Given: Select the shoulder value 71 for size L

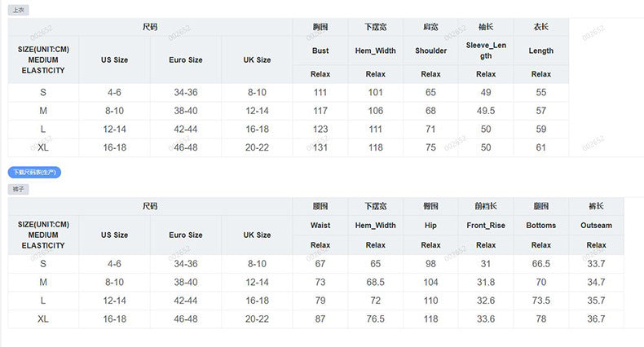Looking at the screenshot, I should tap(430, 130).
